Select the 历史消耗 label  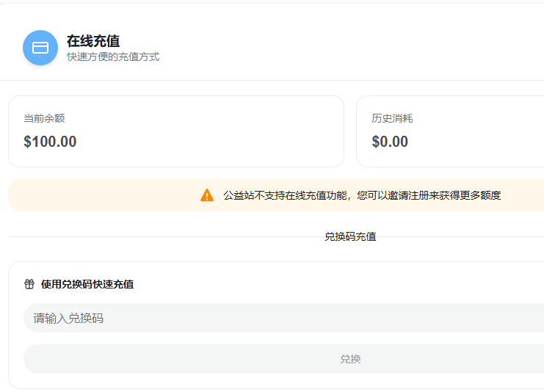pos(392,118)
